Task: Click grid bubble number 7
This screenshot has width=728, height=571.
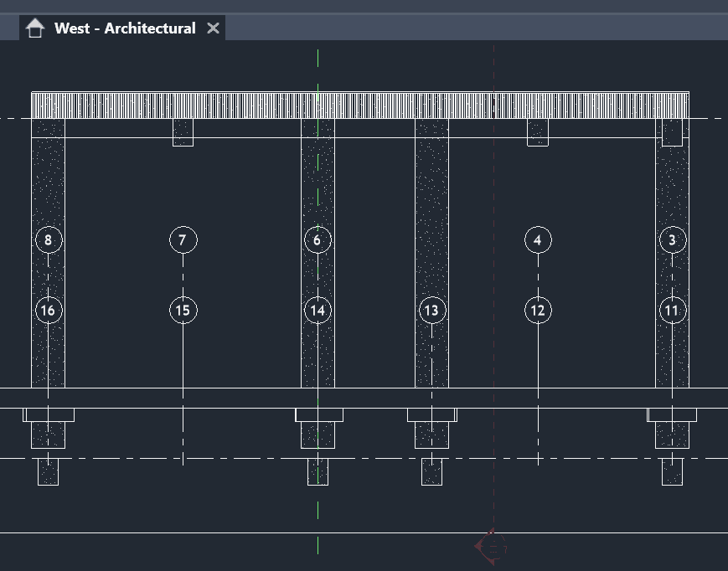Action: point(183,240)
